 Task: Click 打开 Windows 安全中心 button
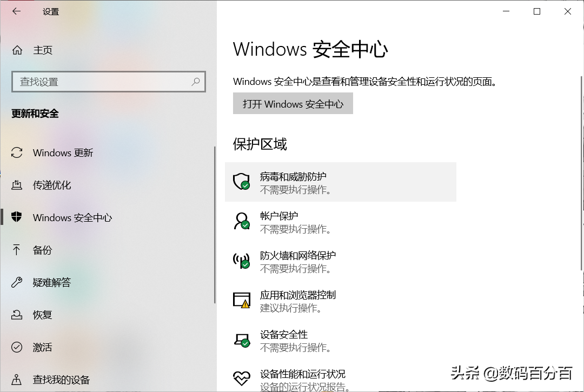pos(293,103)
